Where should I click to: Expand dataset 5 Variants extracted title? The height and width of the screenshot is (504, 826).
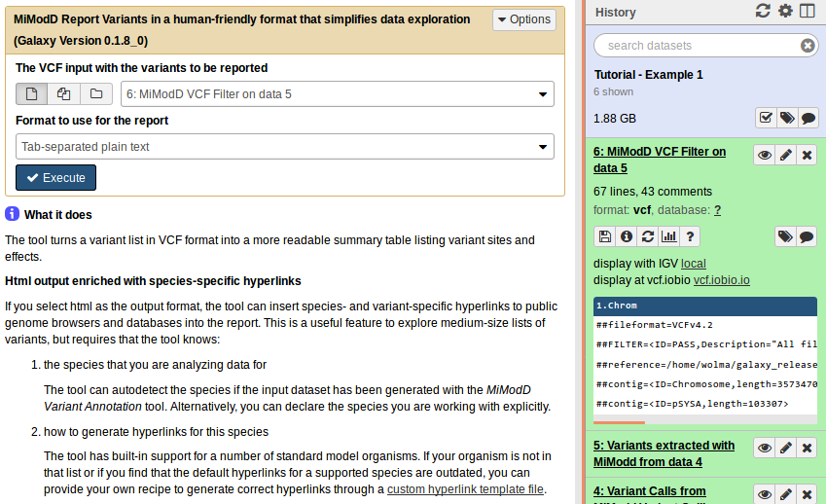pyautogui.click(x=664, y=453)
